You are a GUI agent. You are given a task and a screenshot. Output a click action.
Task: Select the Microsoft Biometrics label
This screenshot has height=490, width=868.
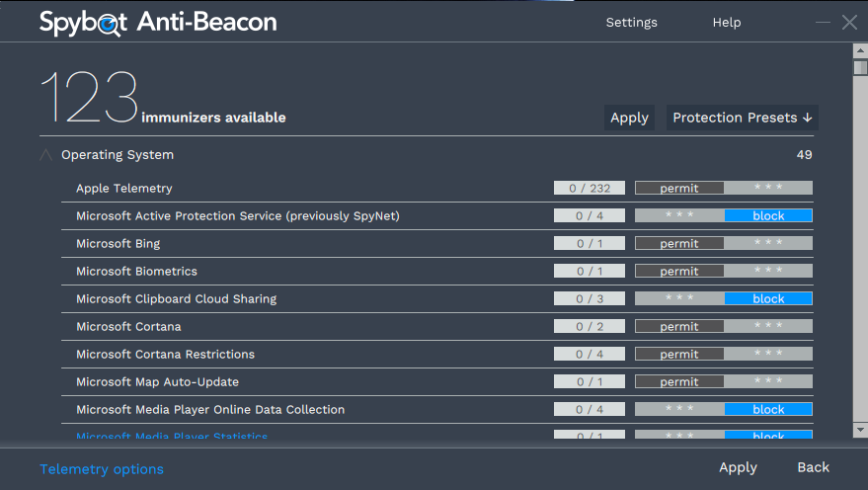coord(136,272)
